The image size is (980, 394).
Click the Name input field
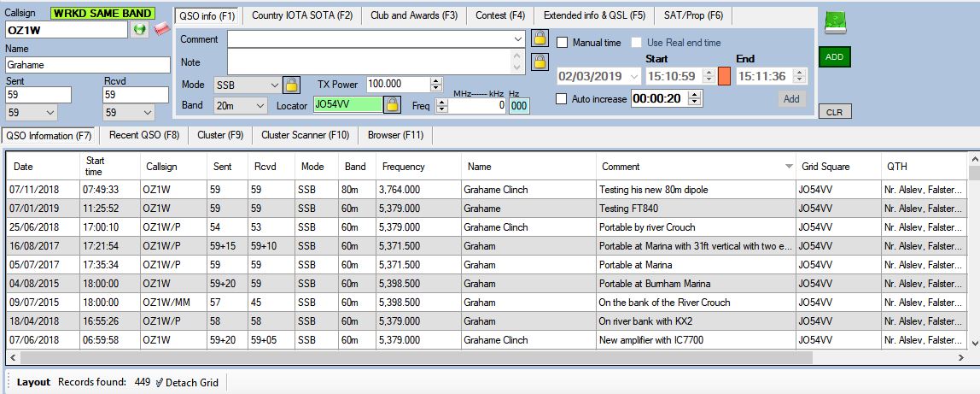pos(87,64)
